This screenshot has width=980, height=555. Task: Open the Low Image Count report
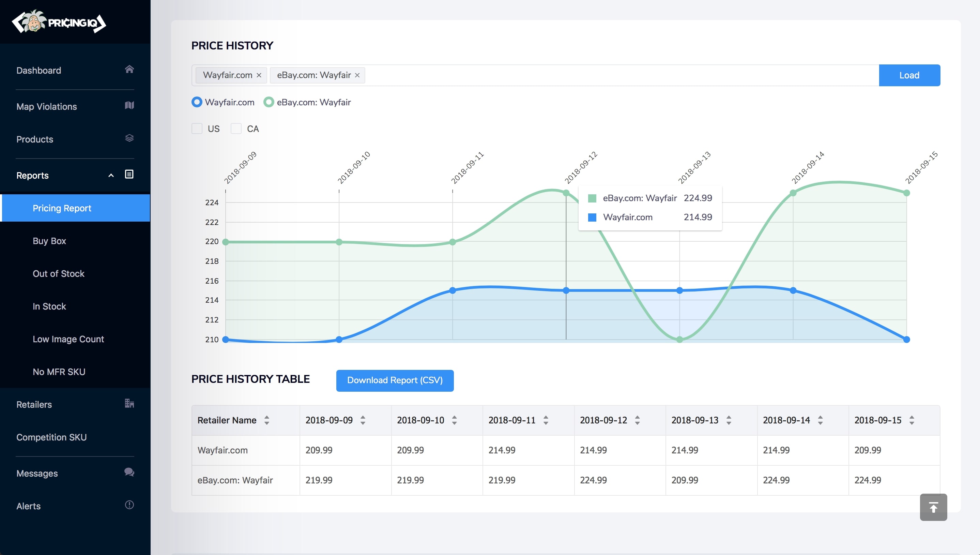tap(75, 339)
